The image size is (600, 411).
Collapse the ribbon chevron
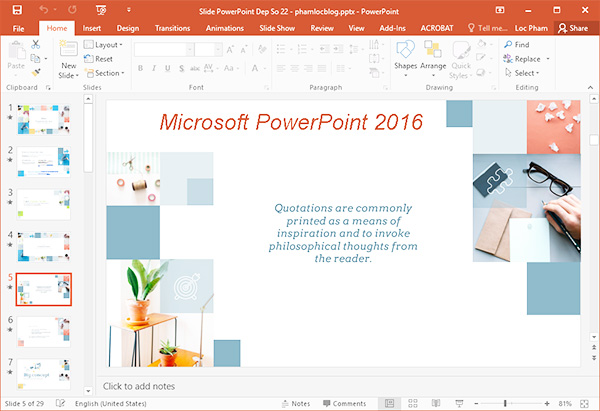(590, 88)
